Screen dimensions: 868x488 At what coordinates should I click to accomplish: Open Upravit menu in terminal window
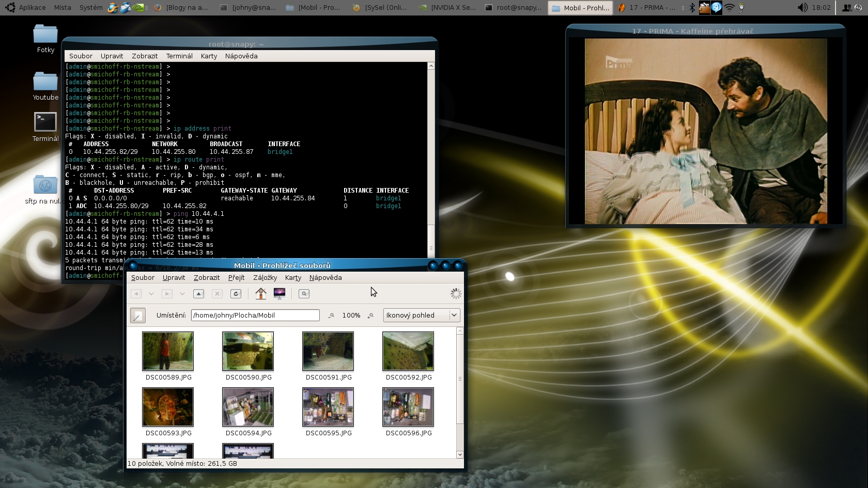coord(112,56)
